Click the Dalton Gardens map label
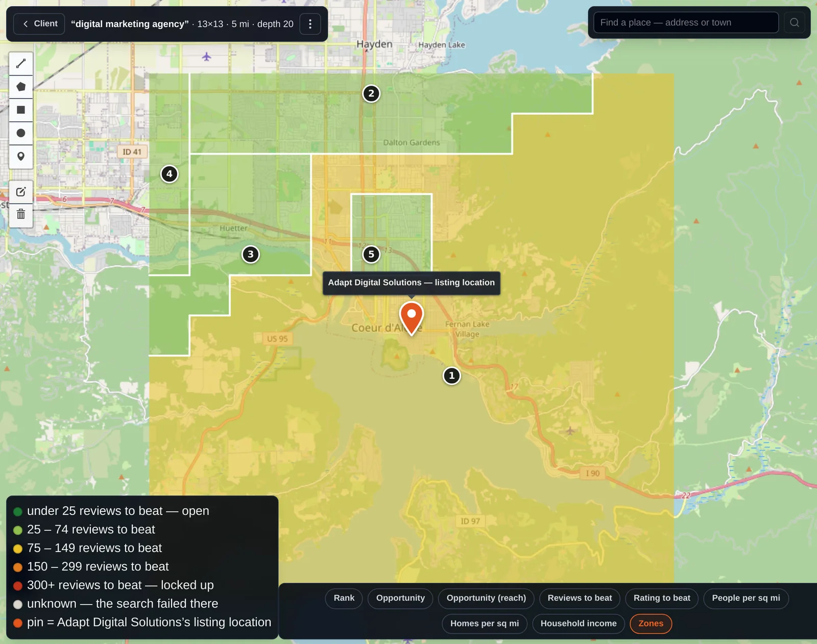This screenshot has height=644, width=817. [x=412, y=142]
